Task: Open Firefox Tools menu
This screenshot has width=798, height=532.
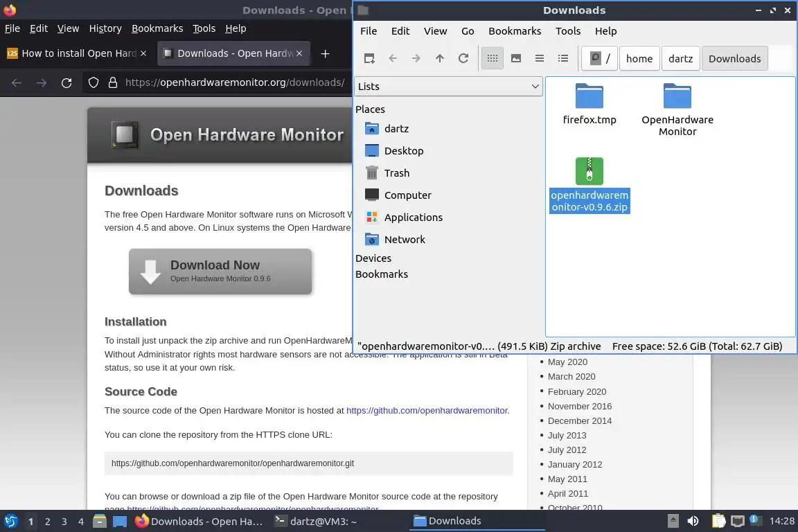Action: click(x=204, y=28)
